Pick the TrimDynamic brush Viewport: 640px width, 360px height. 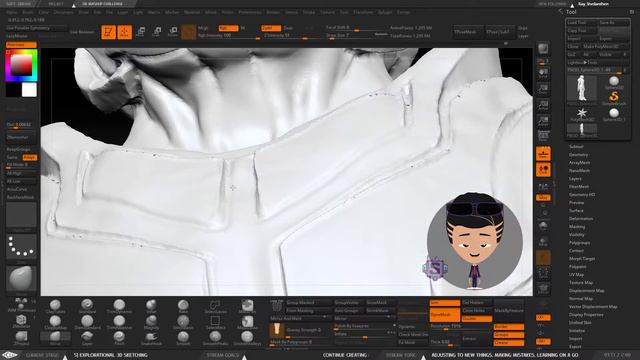coord(119,307)
